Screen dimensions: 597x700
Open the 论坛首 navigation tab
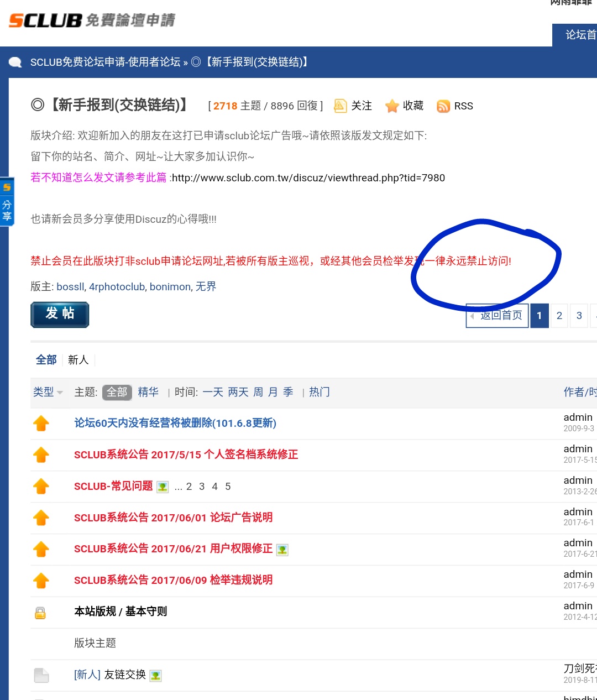coord(575,35)
